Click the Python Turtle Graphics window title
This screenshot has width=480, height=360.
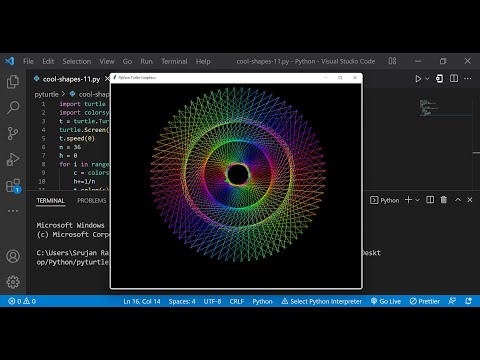point(137,77)
